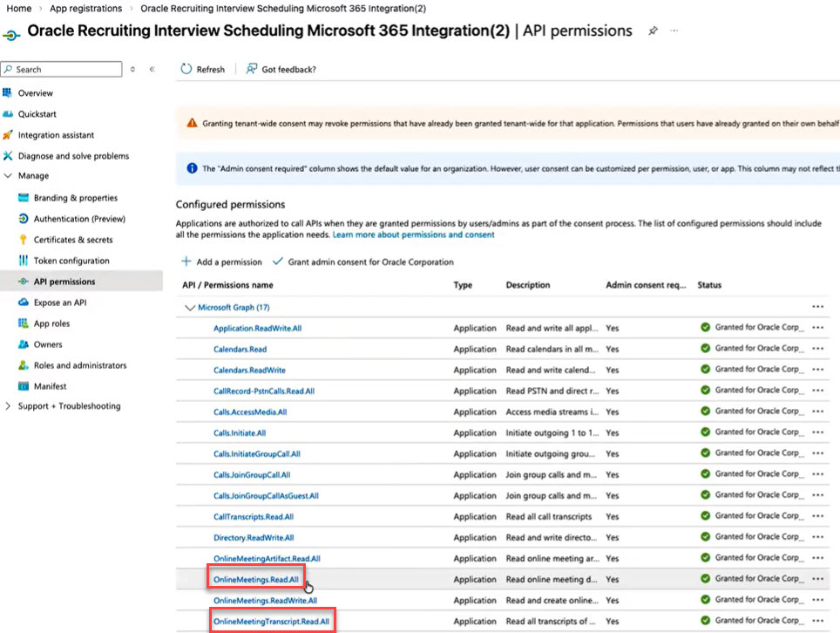Click the Type column header
840x633 pixels.
point(463,284)
